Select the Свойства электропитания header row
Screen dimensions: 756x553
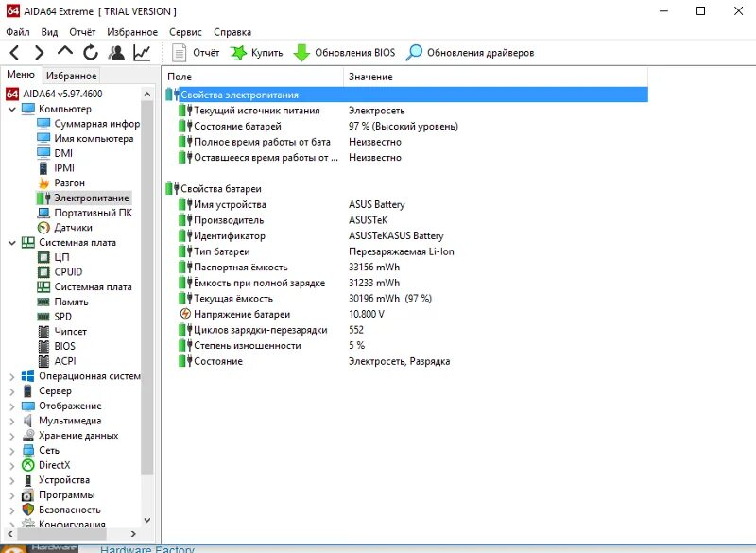pyautogui.click(x=406, y=95)
